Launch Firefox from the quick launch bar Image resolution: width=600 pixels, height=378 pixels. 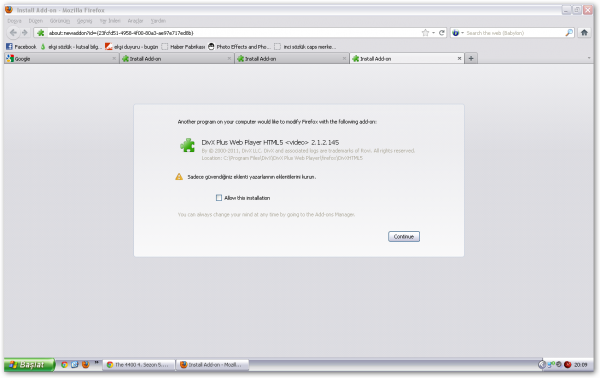[86, 365]
